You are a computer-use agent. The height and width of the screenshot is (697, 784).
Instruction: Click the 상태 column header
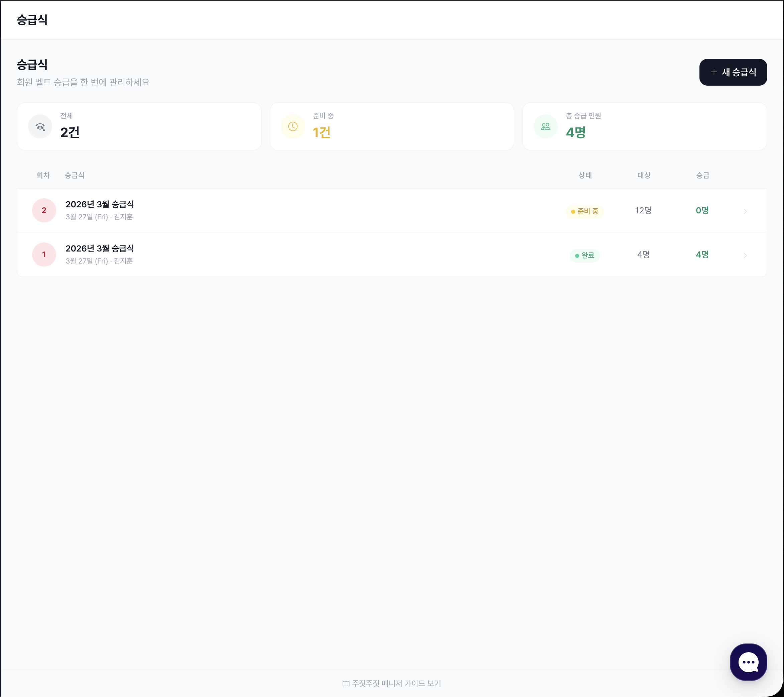pos(584,175)
